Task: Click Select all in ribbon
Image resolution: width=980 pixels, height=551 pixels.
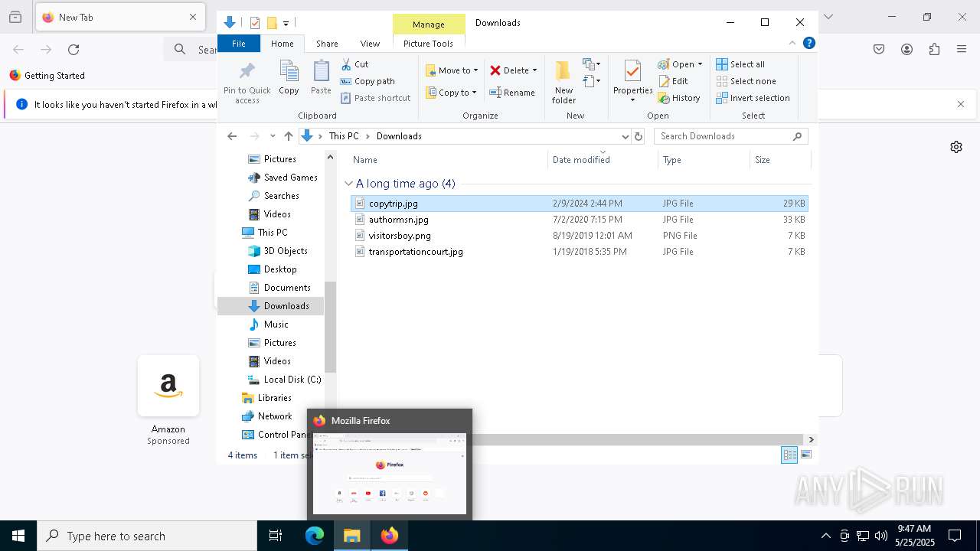Action: coord(740,64)
